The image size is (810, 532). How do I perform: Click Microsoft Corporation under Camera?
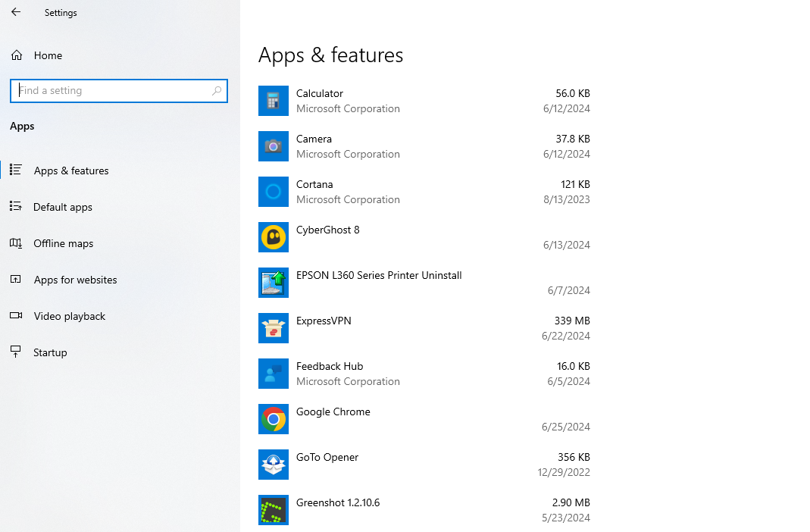(x=348, y=154)
